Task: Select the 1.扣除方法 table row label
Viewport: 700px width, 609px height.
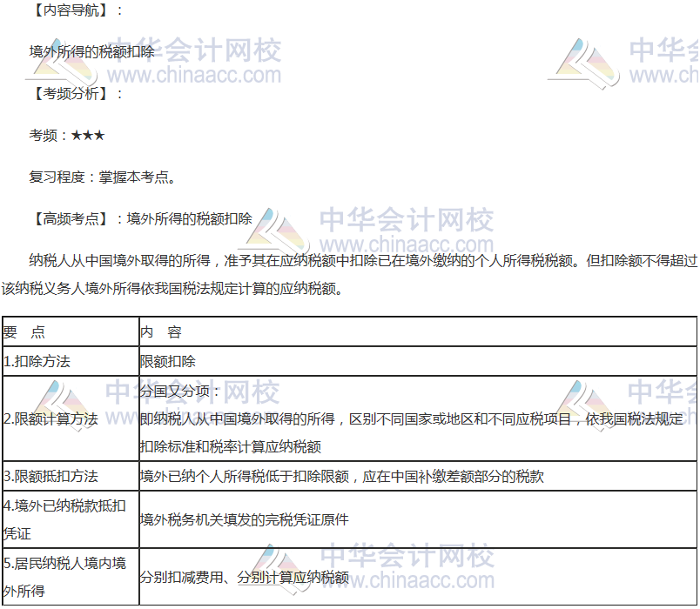Action: tap(37, 361)
